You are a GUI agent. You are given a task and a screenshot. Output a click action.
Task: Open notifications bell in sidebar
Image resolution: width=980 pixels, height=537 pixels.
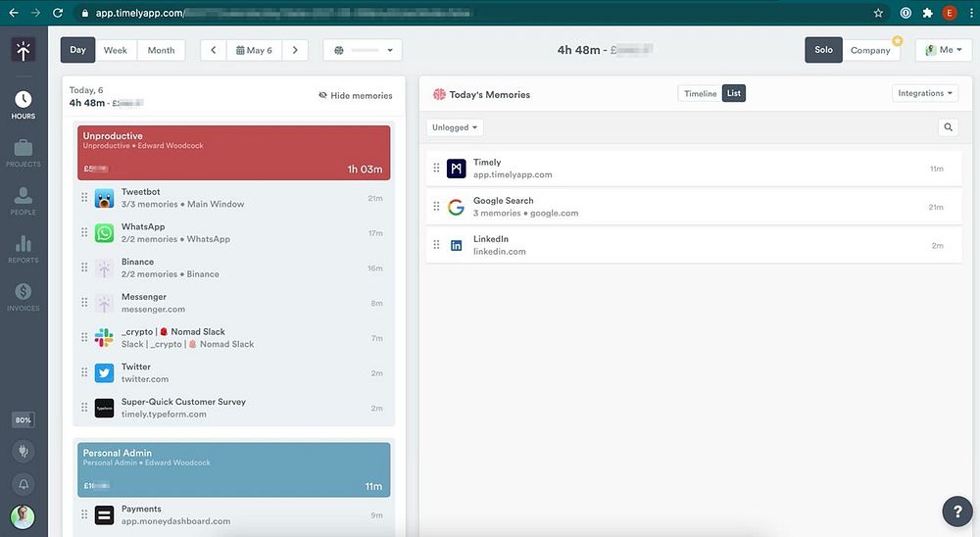[24, 484]
